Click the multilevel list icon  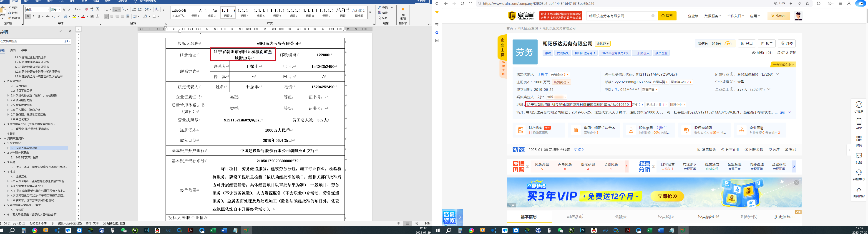(124, 9)
